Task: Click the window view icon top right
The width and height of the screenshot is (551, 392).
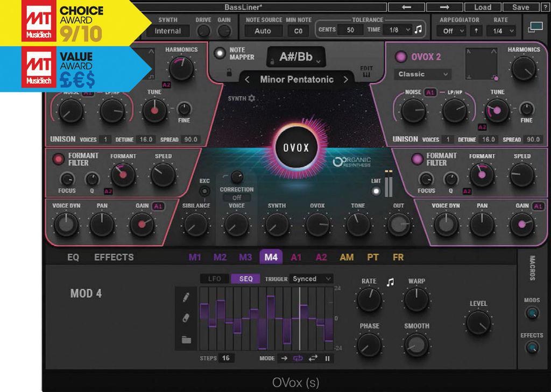Action: coord(535,27)
